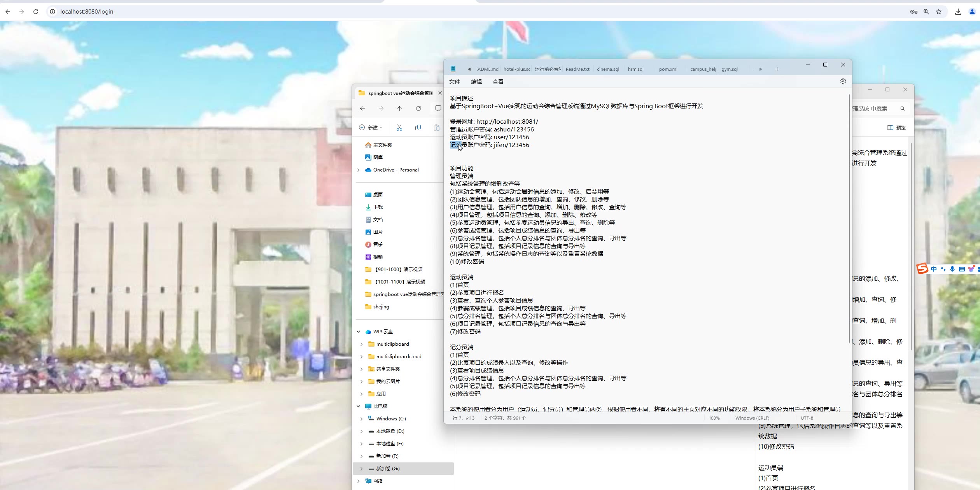Open 图库 in Explorer sidebar
980x490 pixels.
[x=374, y=157]
